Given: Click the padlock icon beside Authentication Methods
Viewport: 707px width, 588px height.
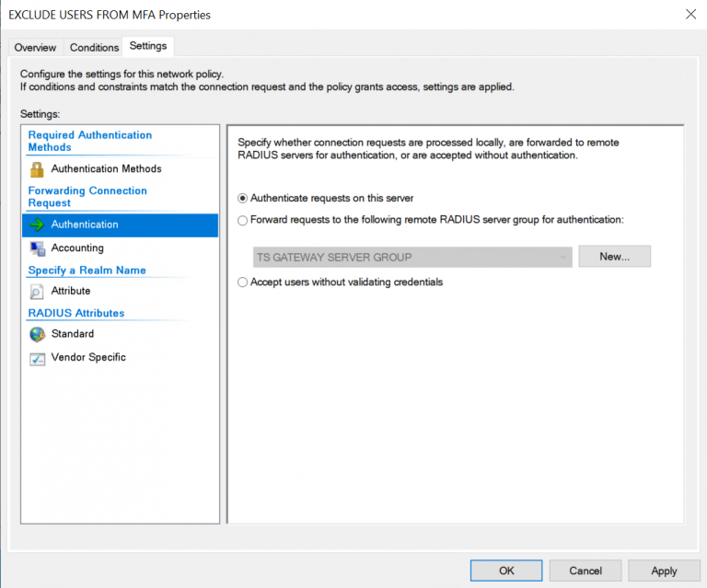Looking at the screenshot, I should [x=37, y=169].
